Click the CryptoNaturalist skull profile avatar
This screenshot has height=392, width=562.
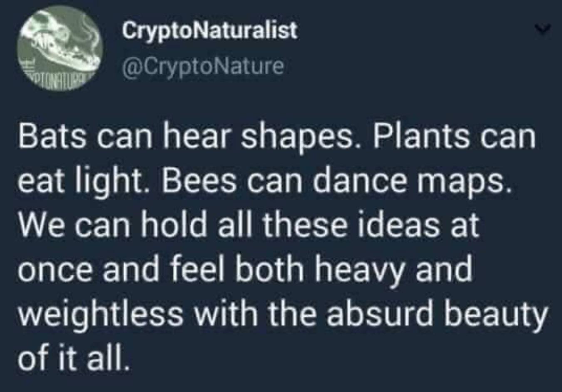pyautogui.click(x=60, y=47)
